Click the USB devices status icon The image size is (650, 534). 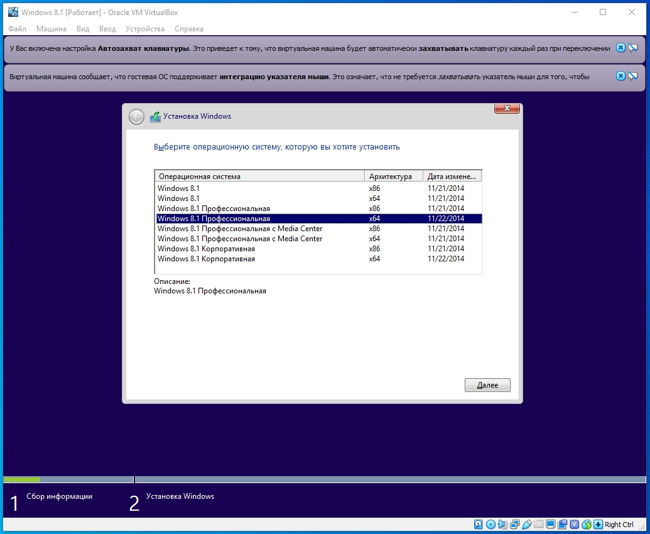click(527, 524)
